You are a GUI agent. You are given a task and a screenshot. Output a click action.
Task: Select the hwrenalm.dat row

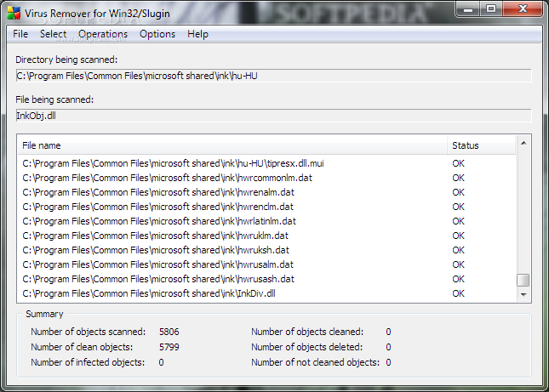click(x=266, y=192)
